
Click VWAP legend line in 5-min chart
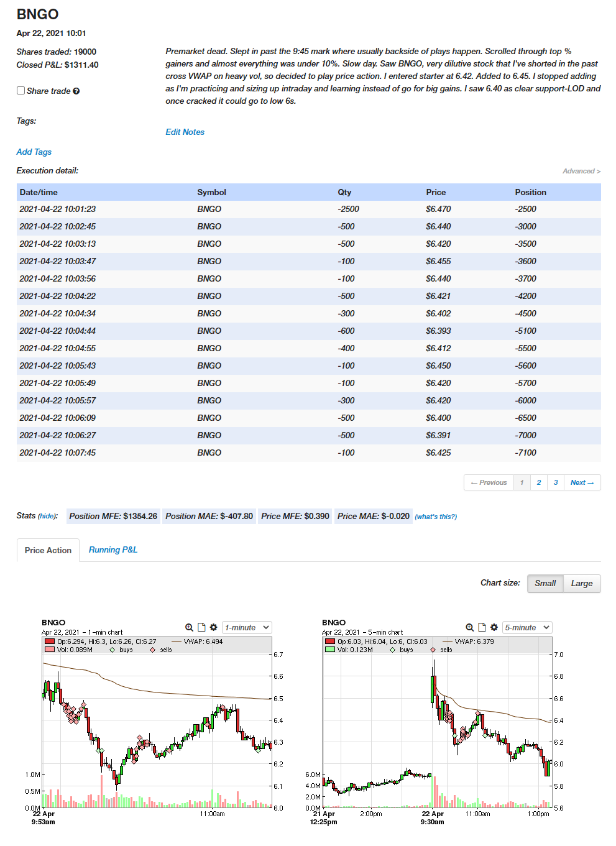tap(447, 641)
